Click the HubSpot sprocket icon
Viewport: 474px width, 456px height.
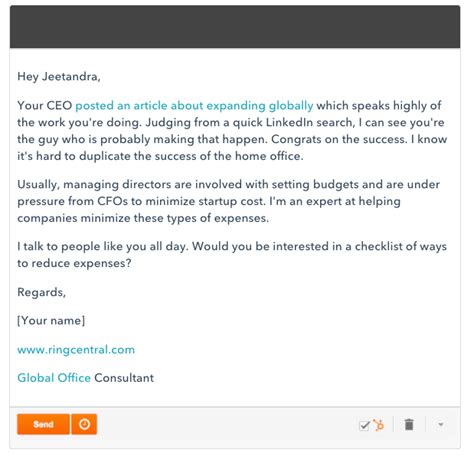[x=378, y=425]
